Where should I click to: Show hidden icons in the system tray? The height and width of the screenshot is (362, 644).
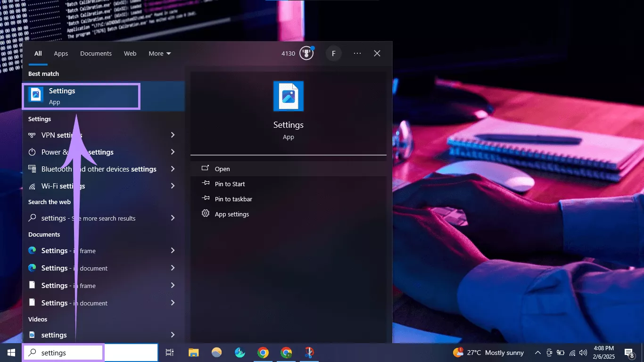[x=537, y=352]
